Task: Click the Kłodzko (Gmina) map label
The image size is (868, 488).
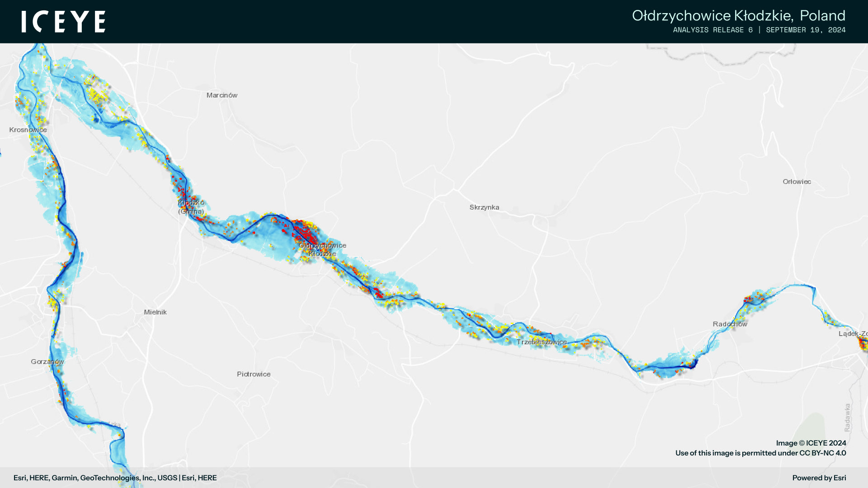Action: [191, 207]
